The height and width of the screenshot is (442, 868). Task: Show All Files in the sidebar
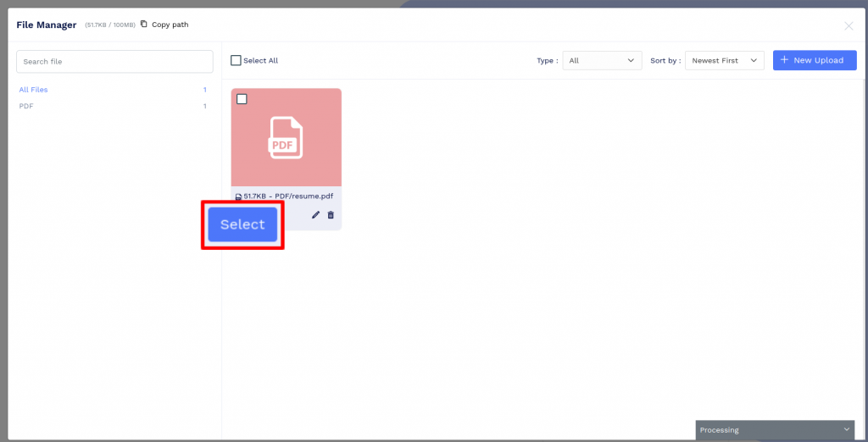[x=34, y=89]
